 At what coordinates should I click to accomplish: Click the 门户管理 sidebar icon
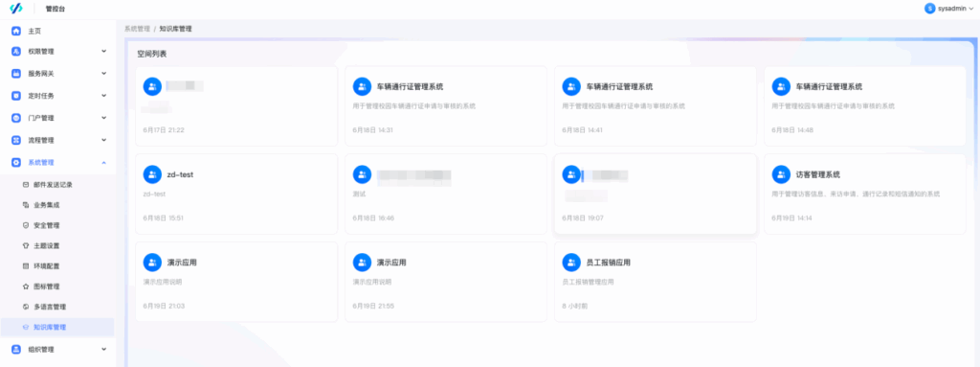point(16,118)
